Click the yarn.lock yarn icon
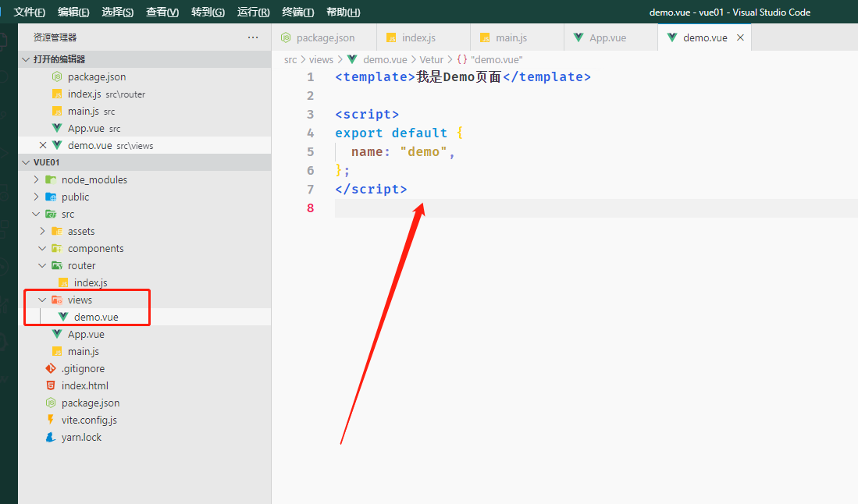Viewport: 858px width, 504px height. point(51,438)
